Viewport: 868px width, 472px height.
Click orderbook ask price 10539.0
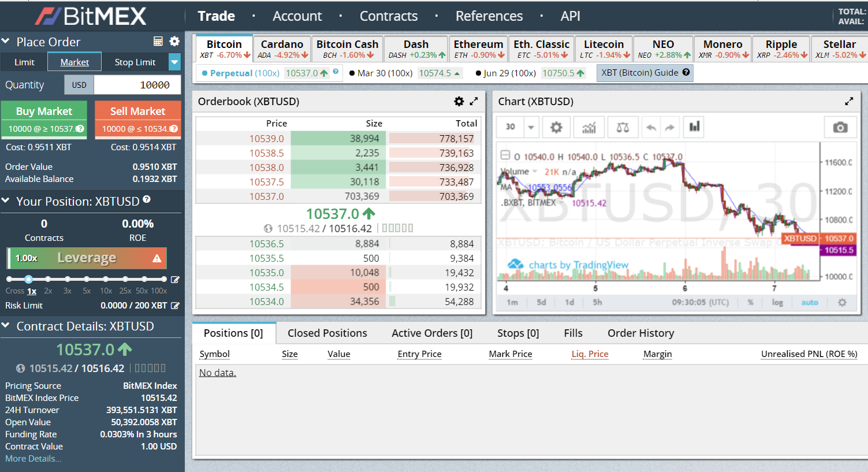pyautogui.click(x=267, y=139)
